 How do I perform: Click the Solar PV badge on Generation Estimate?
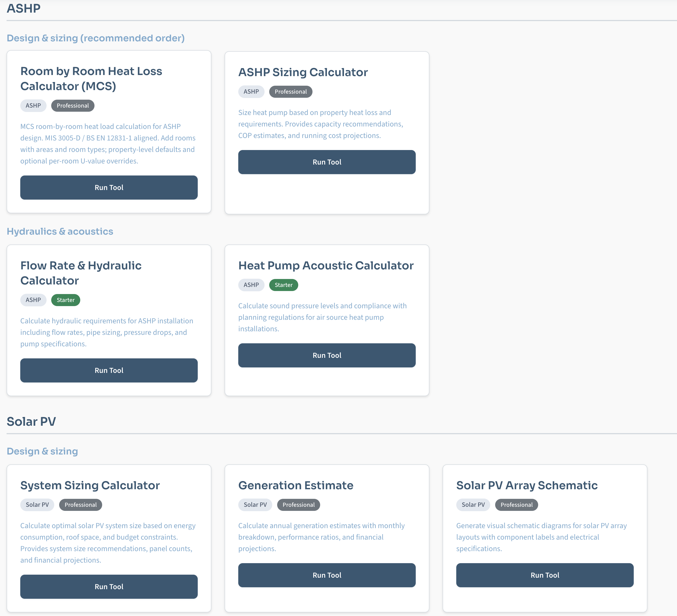coord(255,505)
